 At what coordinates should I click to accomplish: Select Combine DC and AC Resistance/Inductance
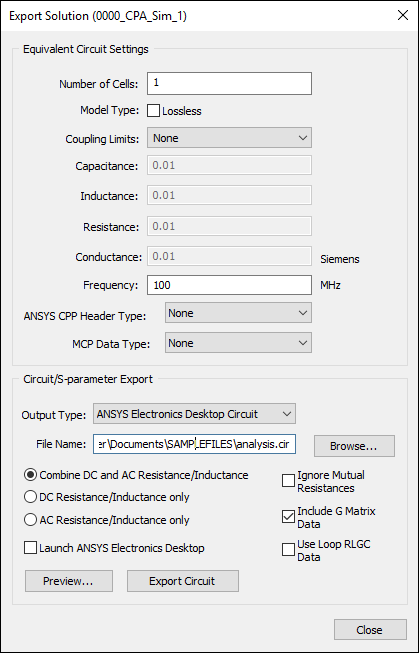[30, 475]
